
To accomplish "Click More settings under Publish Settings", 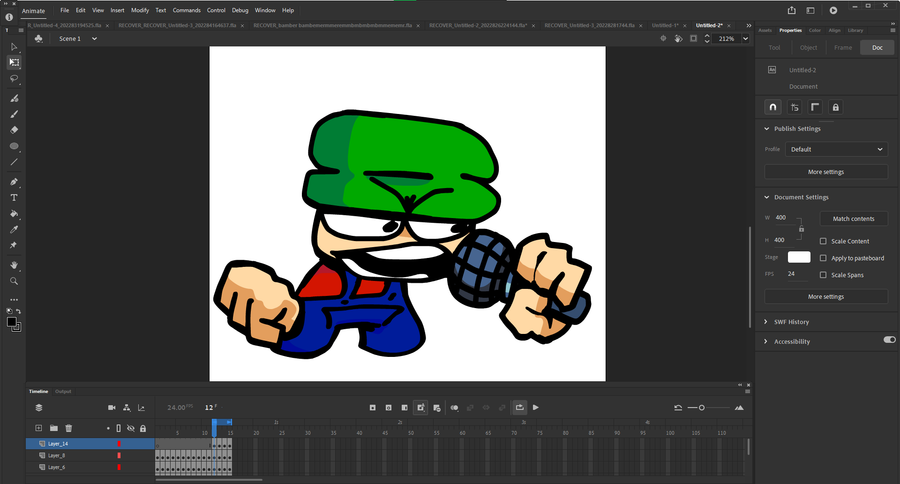I will point(826,172).
